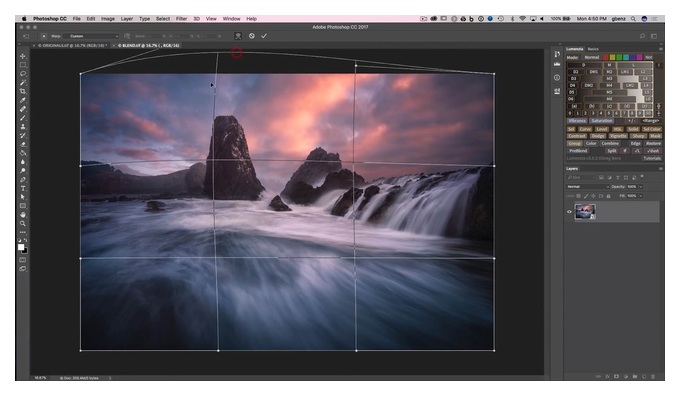
Task: Select the Magic Wand tool
Action: click(23, 82)
